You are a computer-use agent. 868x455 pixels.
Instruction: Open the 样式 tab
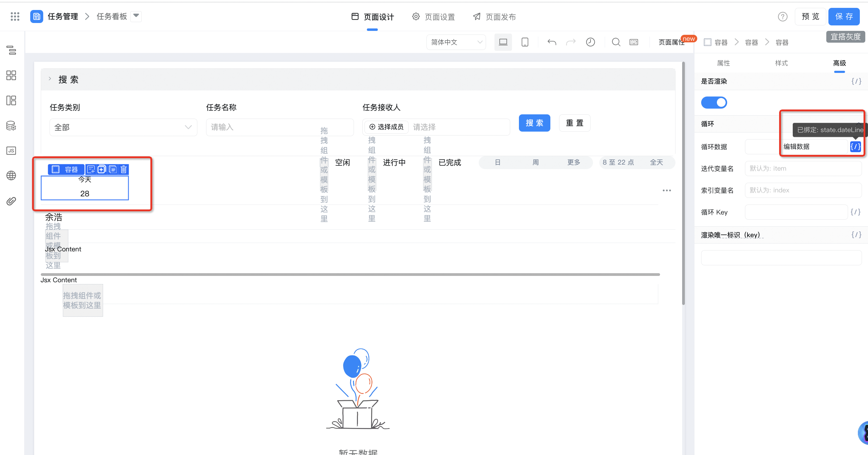pyautogui.click(x=781, y=63)
